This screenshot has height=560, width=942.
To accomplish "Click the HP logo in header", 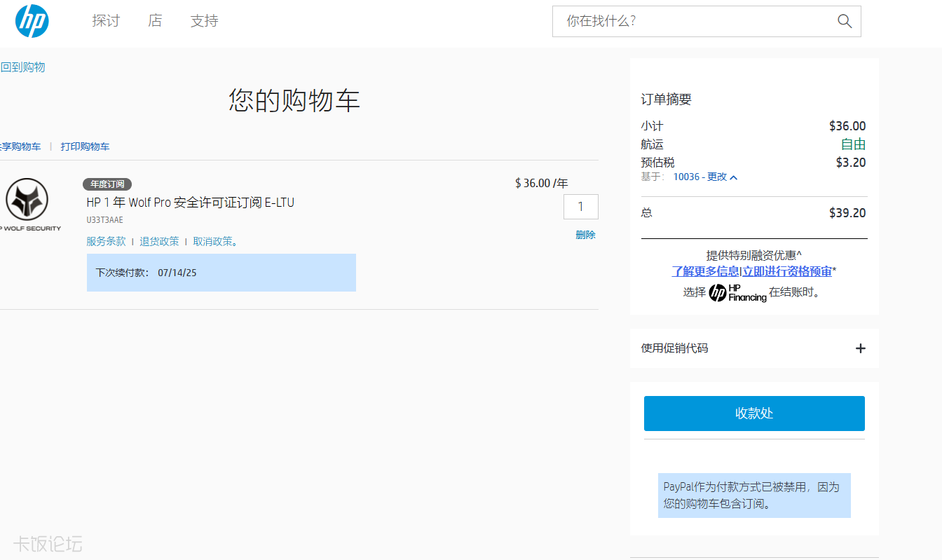I will tap(32, 21).
